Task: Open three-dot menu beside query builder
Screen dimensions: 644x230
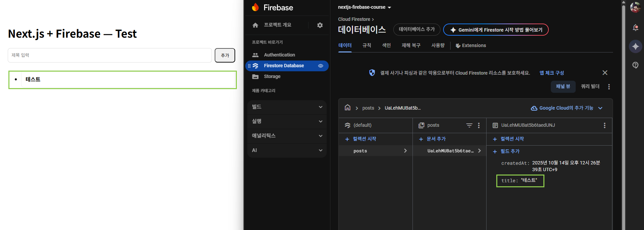Action: (x=609, y=87)
